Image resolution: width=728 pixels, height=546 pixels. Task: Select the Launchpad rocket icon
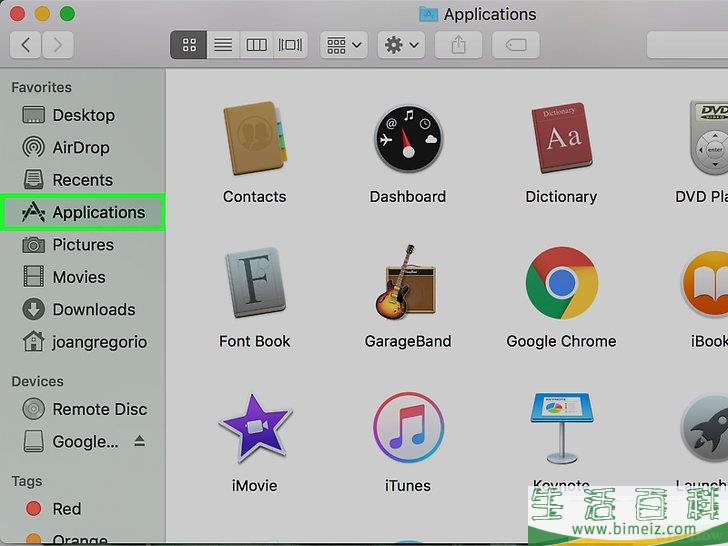[705, 428]
